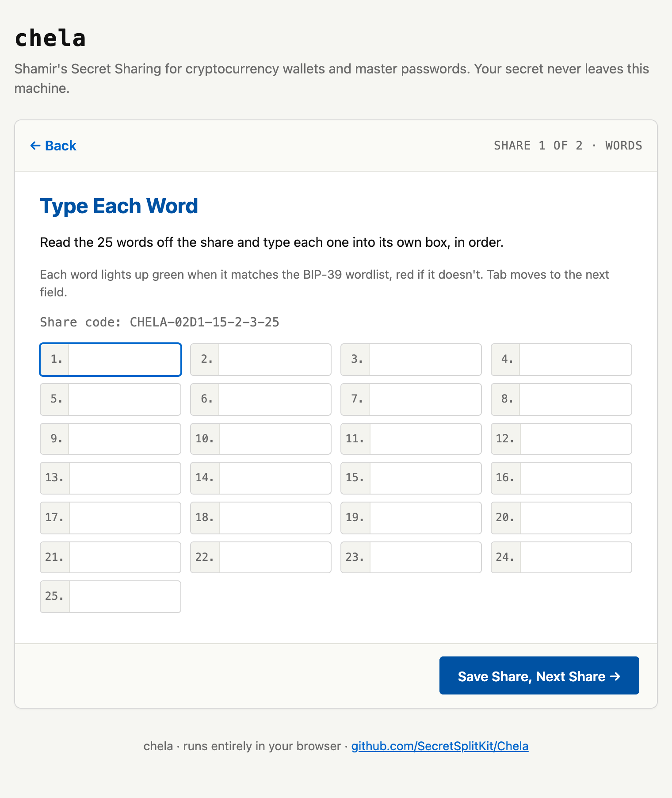
Task: Click the Type Each Word heading
Action: (119, 206)
